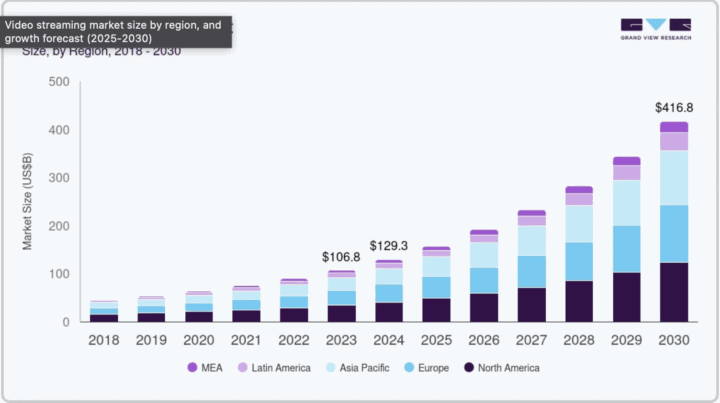Click the North America legend dot

click(470, 368)
